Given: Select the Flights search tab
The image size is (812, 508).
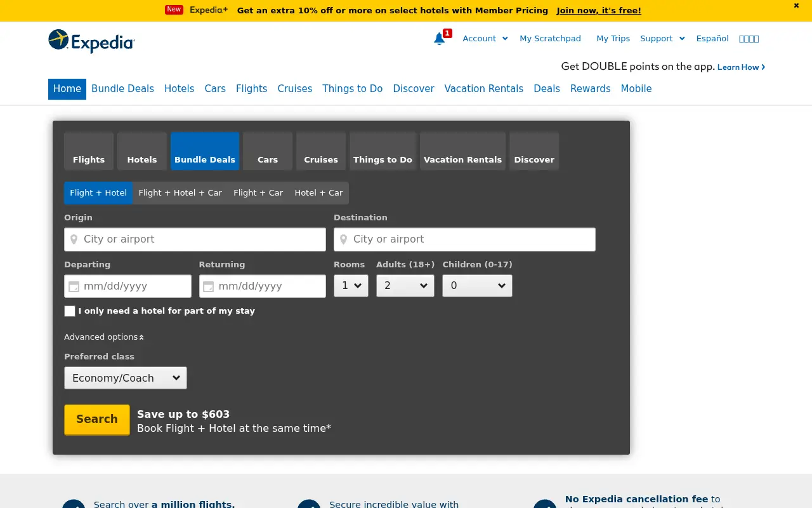Looking at the screenshot, I should click(x=89, y=151).
